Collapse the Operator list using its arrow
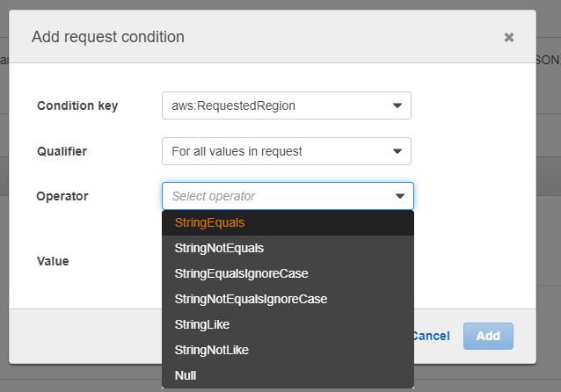 (x=400, y=196)
